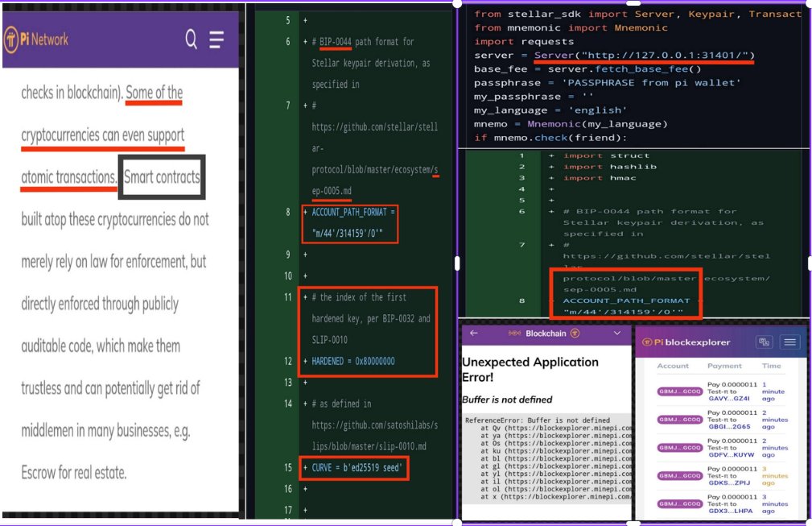The image size is (812, 526).
Task: Go back using the Blockchain header arrow
Action: 473,333
